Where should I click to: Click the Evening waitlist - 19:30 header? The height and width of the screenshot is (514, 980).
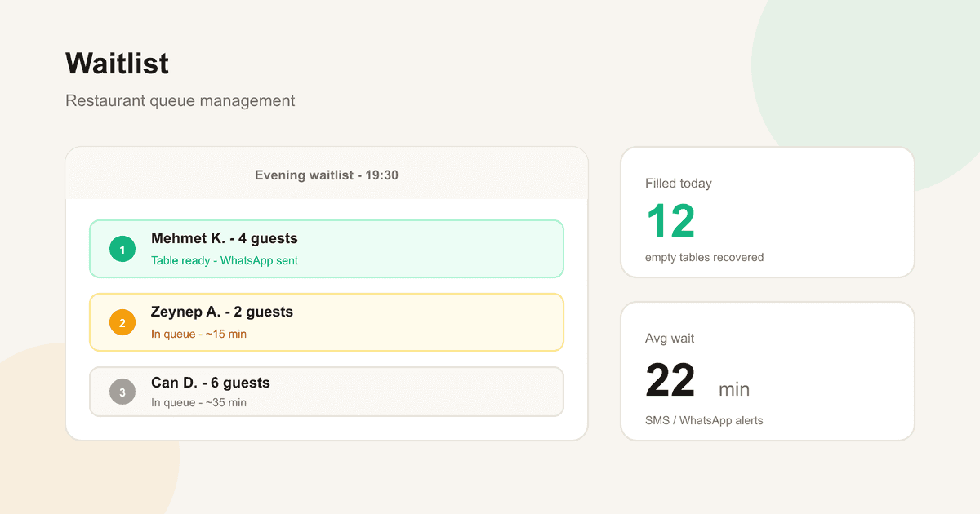pyautogui.click(x=327, y=175)
